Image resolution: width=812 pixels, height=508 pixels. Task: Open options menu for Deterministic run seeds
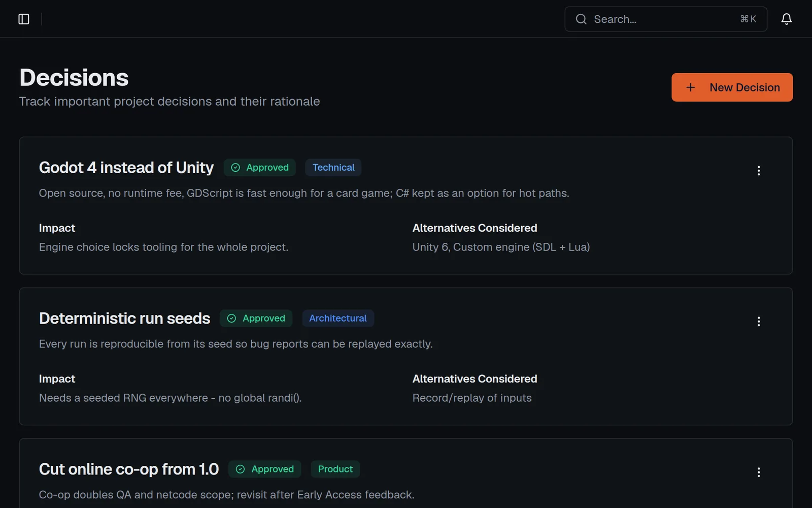coord(759,322)
